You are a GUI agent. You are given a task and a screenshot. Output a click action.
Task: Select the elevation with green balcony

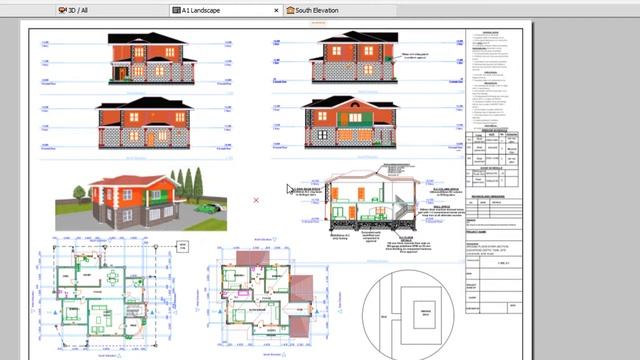coord(350,122)
